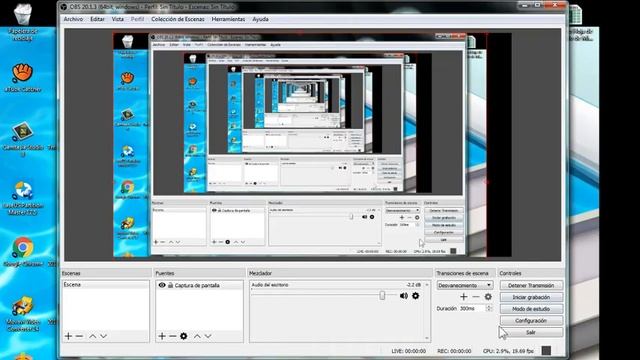
Task: Open the Editar menu
Action: 98,19
